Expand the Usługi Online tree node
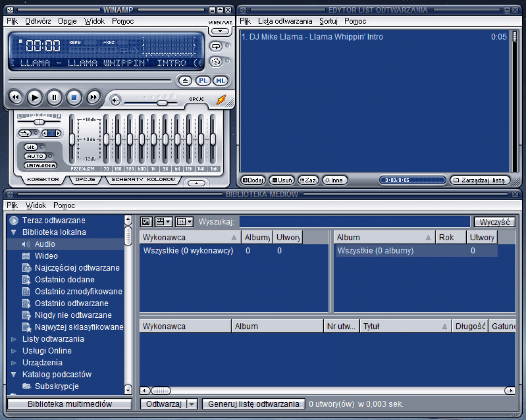 pyautogui.click(x=14, y=351)
